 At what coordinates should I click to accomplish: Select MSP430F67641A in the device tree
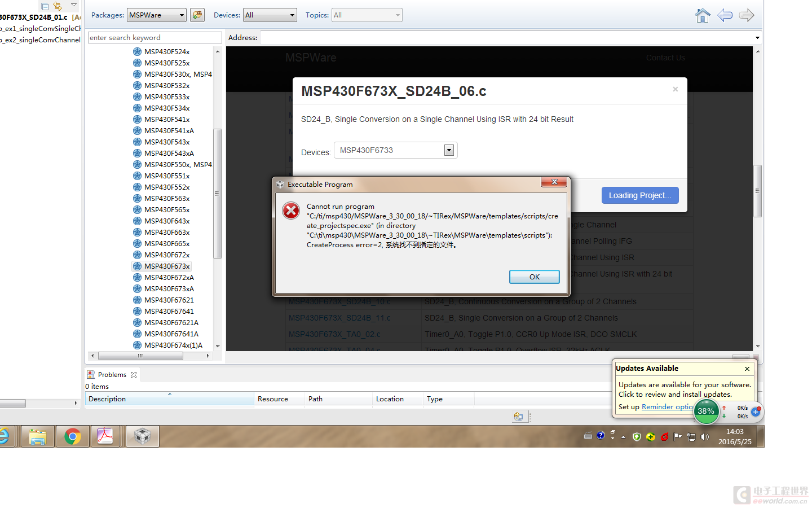pyautogui.click(x=171, y=334)
